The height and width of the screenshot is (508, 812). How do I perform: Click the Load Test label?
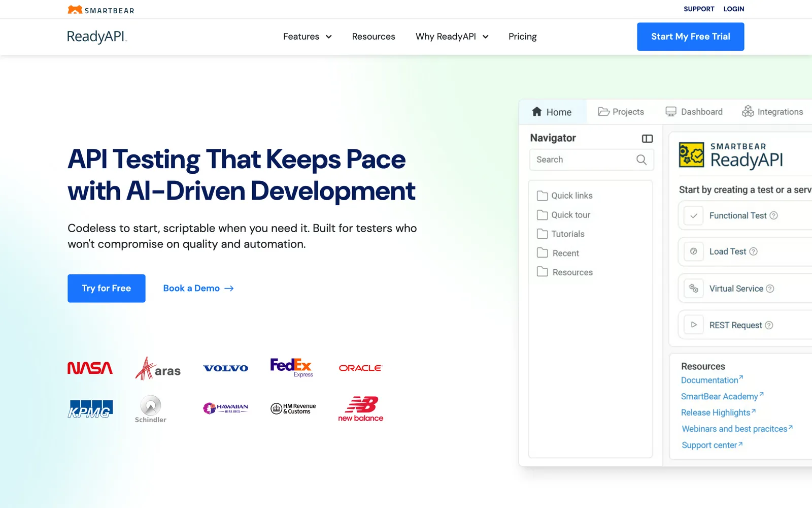coord(728,251)
